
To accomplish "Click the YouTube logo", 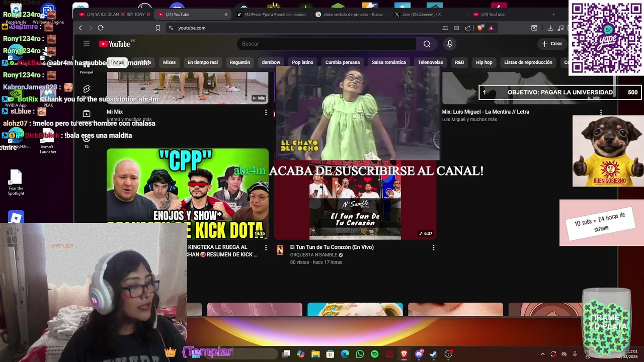I will [114, 44].
